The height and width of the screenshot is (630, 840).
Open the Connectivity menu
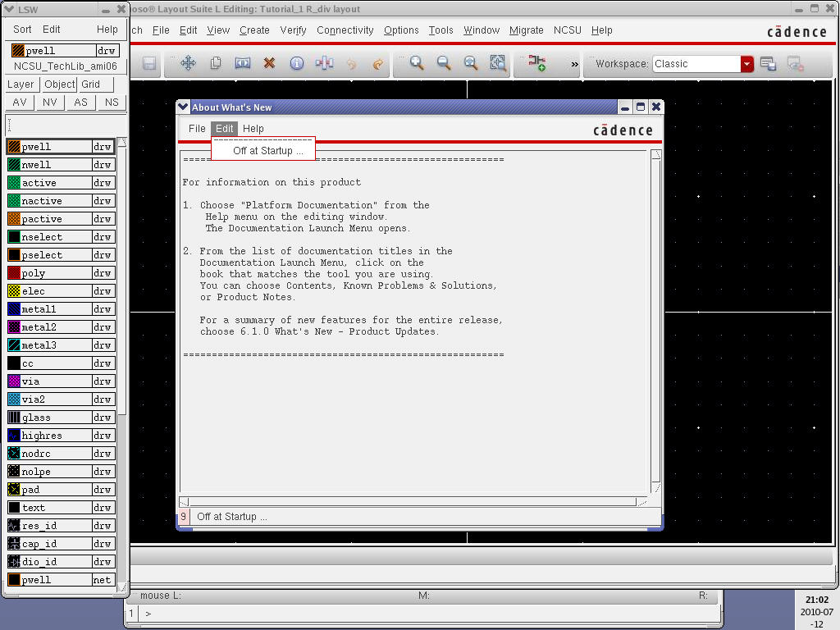coord(345,30)
